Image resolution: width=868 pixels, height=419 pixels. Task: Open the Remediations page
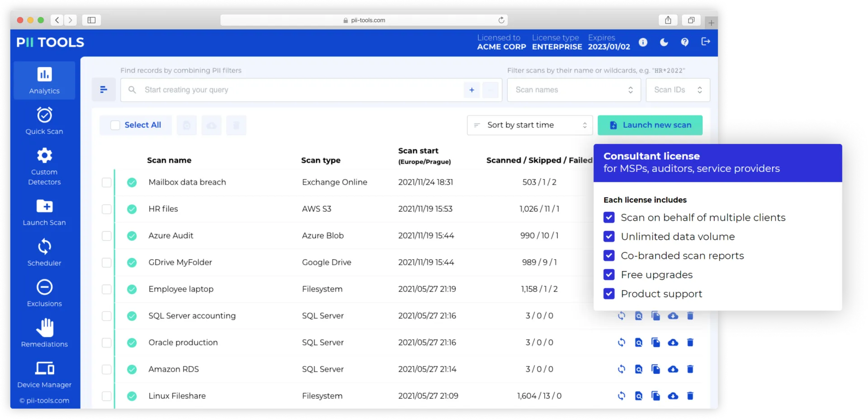pyautogui.click(x=44, y=333)
